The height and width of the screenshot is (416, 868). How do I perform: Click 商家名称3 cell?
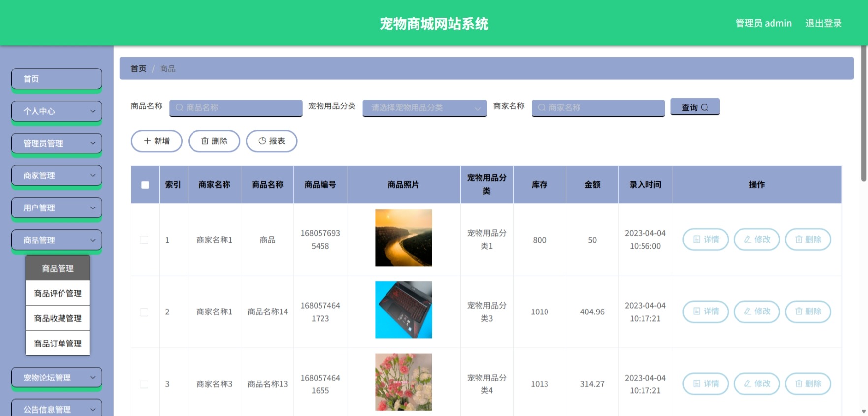[214, 384]
